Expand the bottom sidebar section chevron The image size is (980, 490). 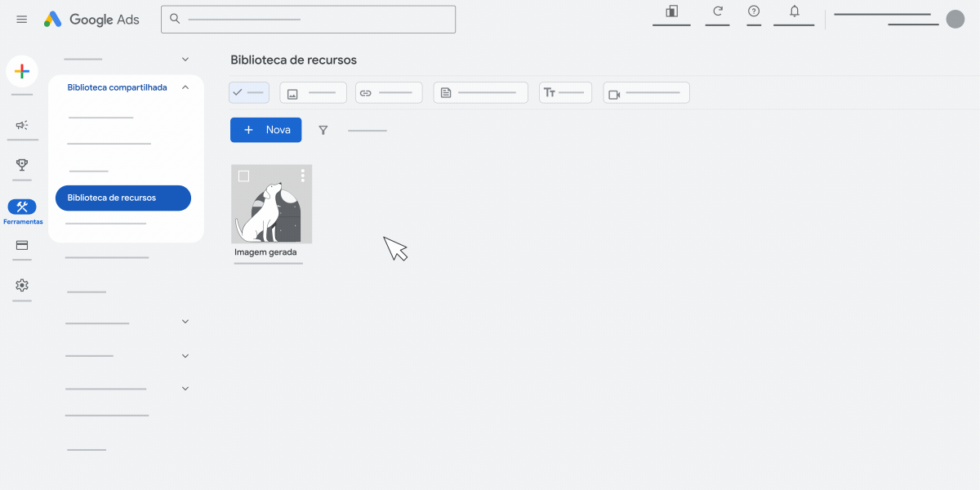pyautogui.click(x=185, y=388)
